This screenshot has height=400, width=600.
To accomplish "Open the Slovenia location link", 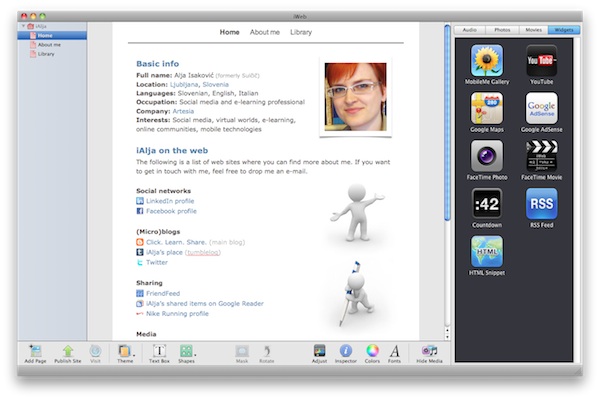I will (215, 85).
